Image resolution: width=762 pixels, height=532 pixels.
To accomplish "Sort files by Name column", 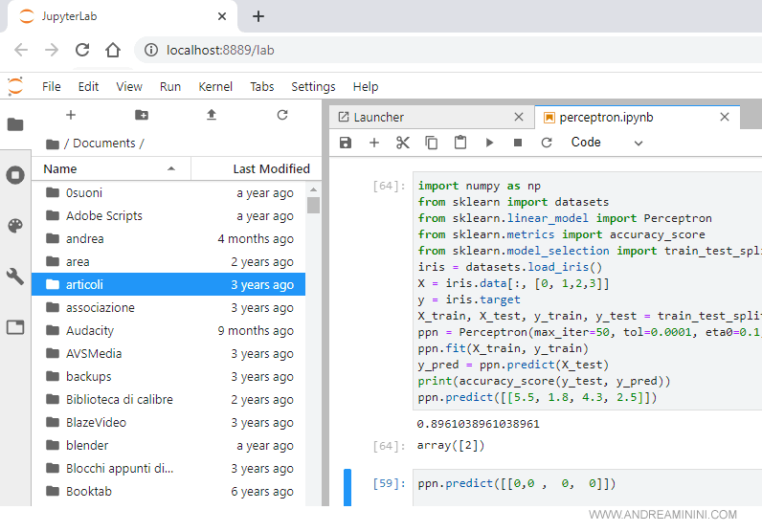I will coord(110,168).
